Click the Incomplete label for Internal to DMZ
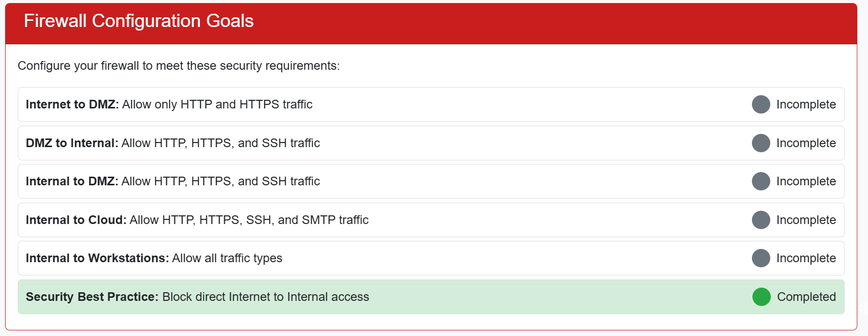868x336 pixels. point(806,181)
